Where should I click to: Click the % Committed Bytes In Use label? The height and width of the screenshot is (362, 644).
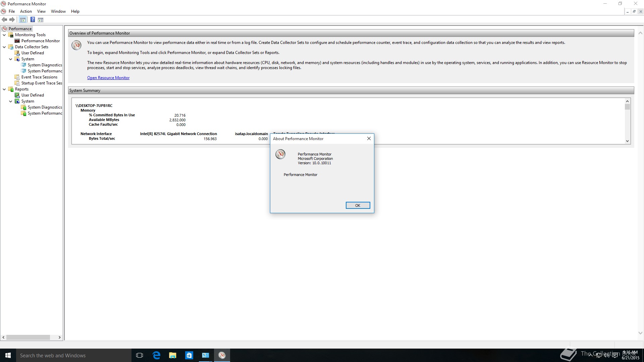pos(112,115)
